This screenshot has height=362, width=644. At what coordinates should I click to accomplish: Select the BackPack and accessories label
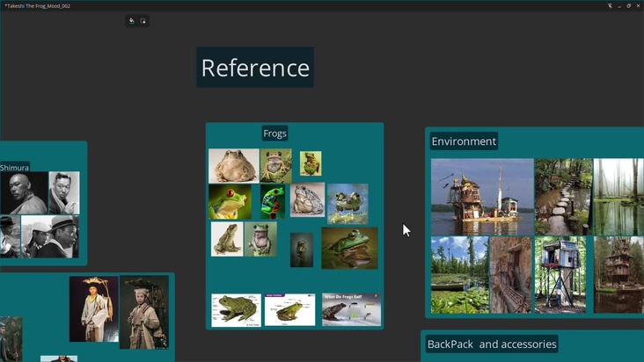click(492, 344)
